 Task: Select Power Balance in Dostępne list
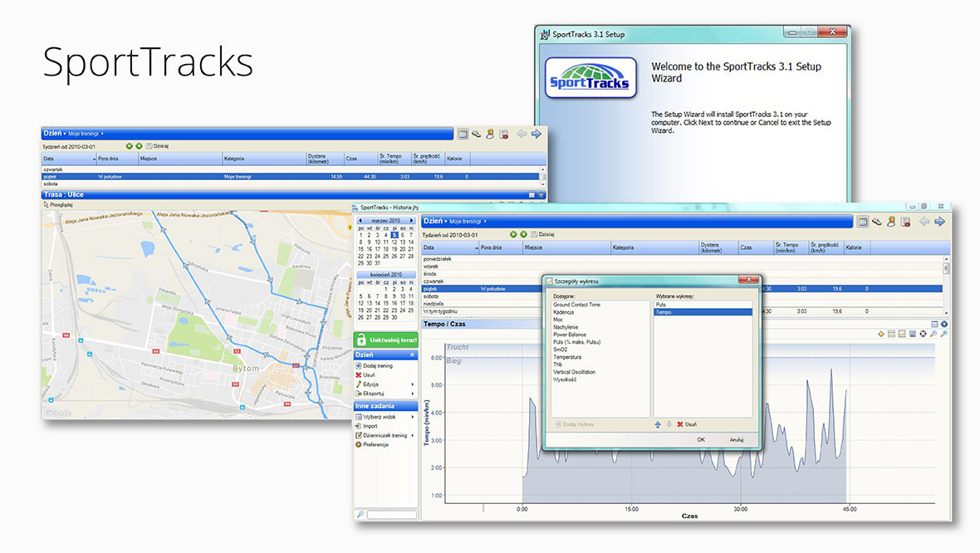click(570, 335)
